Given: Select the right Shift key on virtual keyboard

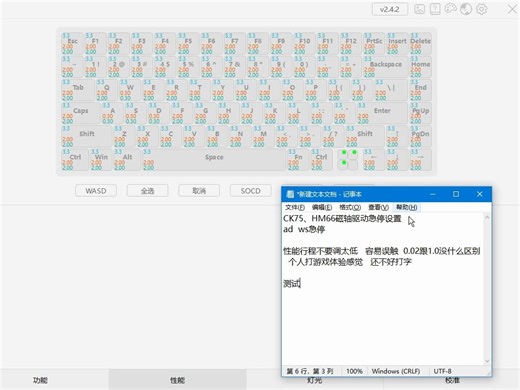Looking at the screenshot, I should coord(365,136).
